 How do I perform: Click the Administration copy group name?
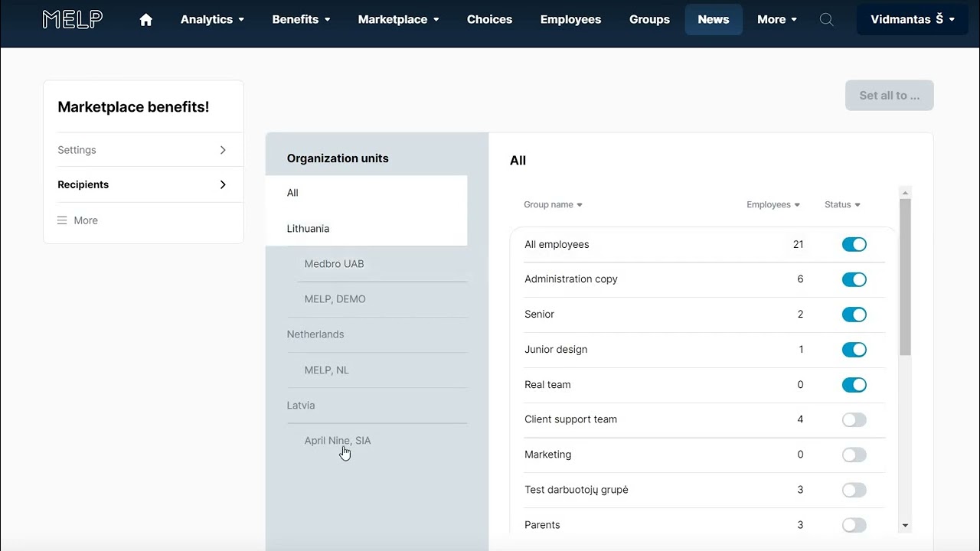tap(571, 279)
